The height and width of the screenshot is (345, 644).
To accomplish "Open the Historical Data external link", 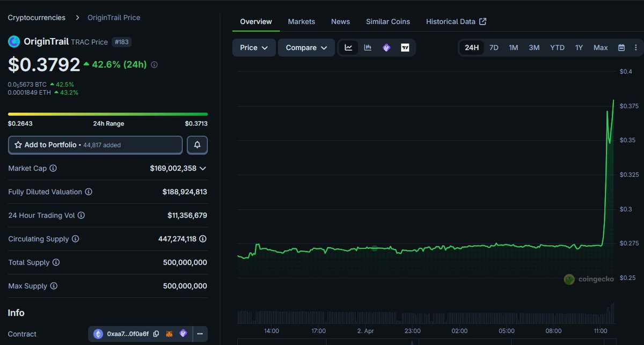I will tap(456, 21).
